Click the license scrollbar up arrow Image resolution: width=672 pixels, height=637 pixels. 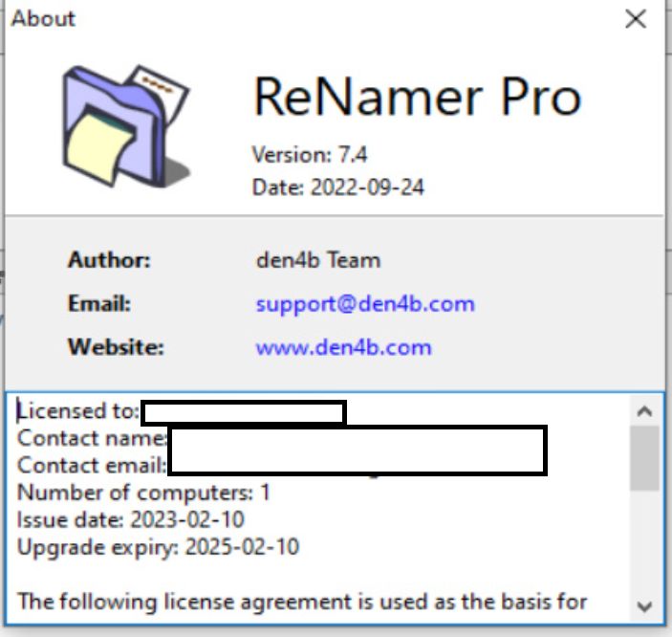coord(644,411)
